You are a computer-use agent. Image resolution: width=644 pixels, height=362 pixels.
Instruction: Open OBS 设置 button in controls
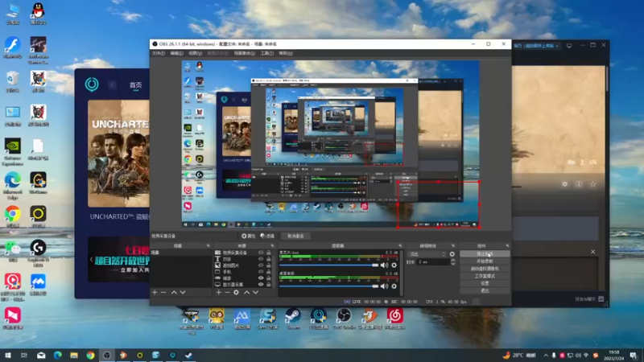point(485,283)
